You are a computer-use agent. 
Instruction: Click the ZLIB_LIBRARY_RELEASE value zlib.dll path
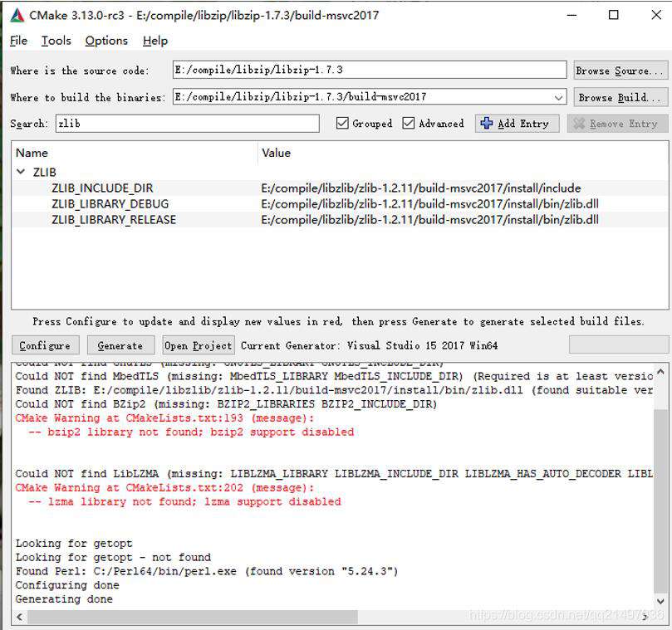point(429,220)
